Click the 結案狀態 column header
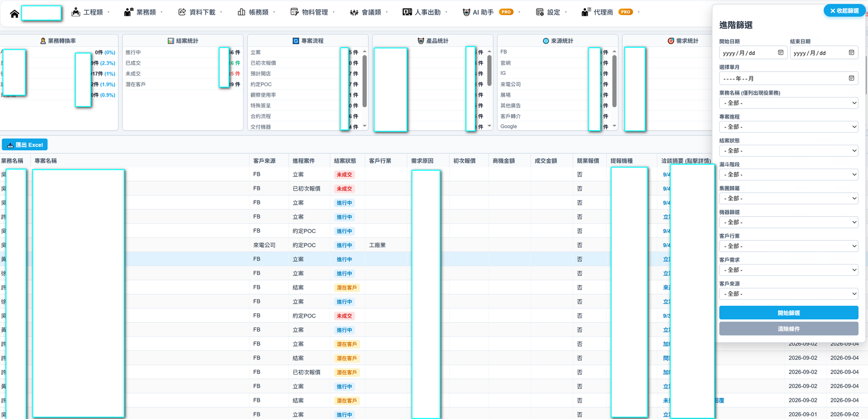Image resolution: width=868 pixels, height=419 pixels. pos(345,161)
